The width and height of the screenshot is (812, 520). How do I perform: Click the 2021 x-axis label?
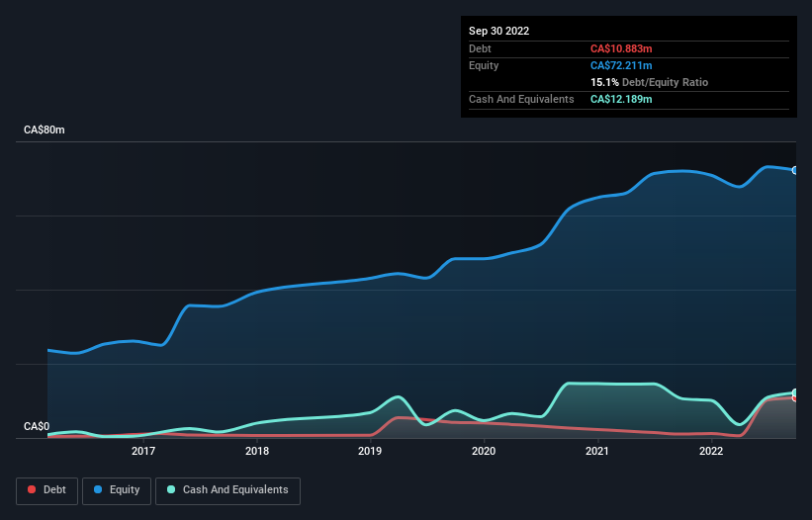click(597, 451)
